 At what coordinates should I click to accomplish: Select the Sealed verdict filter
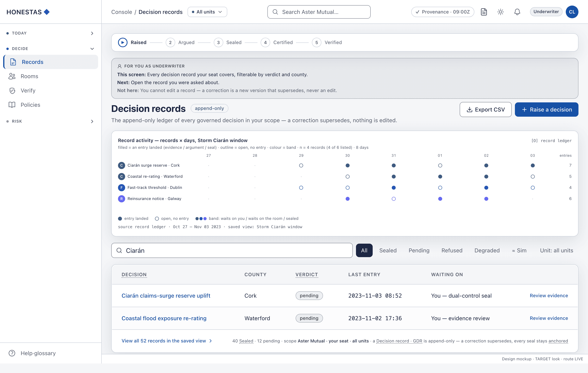pyautogui.click(x=388, y=251)
